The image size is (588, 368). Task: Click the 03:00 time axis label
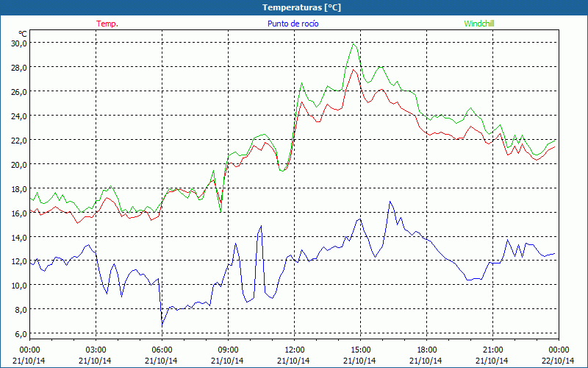click(96, 350)
